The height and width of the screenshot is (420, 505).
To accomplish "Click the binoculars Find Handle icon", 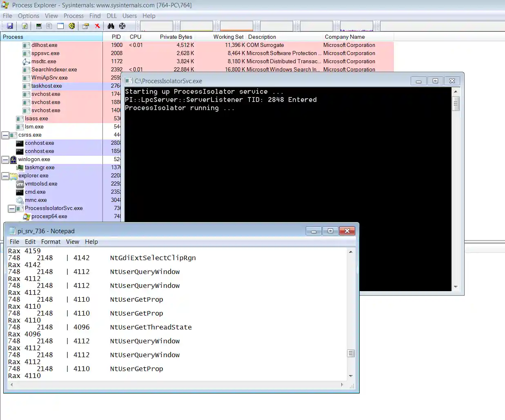I will [111, 26].
